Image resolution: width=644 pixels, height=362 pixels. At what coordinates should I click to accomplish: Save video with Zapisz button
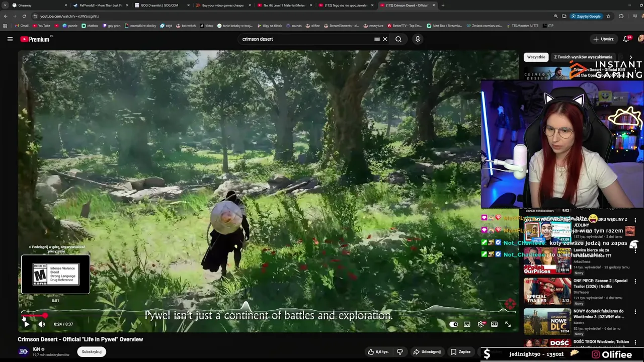[460, 352]
